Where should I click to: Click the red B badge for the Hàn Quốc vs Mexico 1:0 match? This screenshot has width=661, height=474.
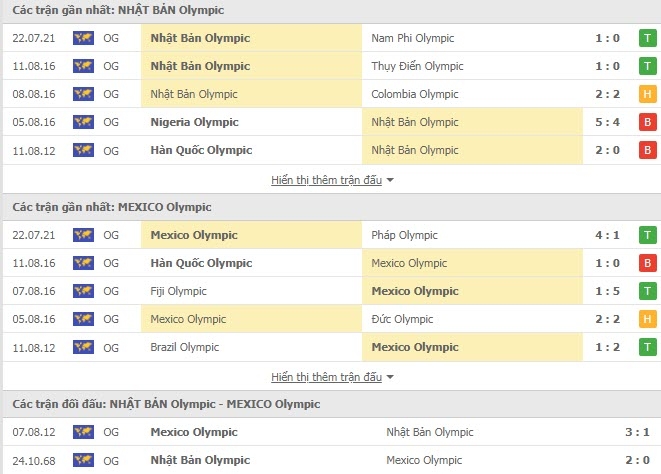(x=648, y=263)
